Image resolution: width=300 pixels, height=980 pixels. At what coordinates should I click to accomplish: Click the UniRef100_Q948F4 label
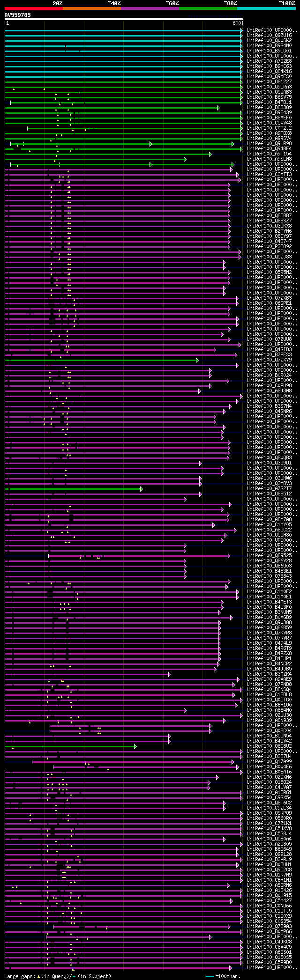click(x=269, y=149)
